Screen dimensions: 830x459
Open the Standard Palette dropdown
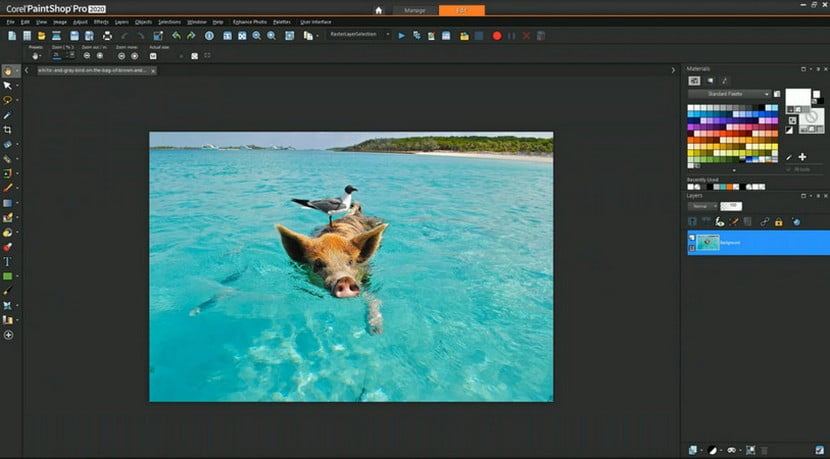point(729,94)
